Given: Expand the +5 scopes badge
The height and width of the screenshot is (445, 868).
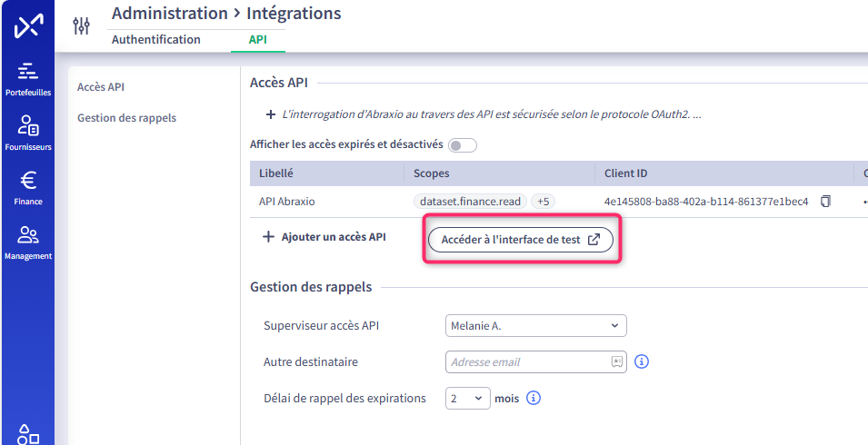Looking at the screenshot, I should pyautogui.click(x=543, y=202).
